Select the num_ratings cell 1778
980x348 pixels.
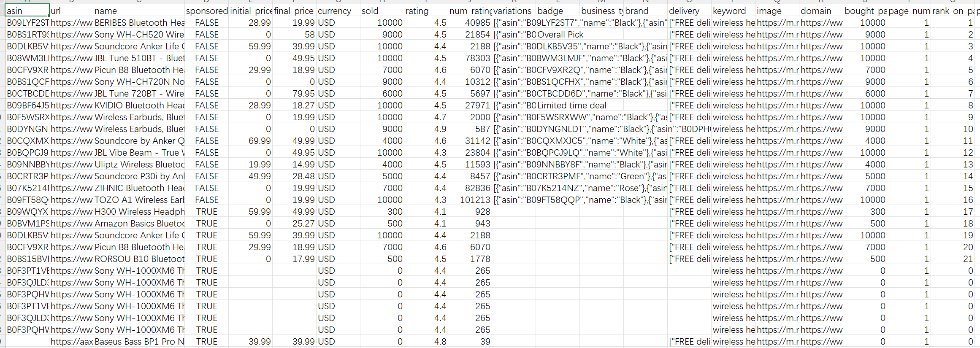pyautogui.click(x=470, y=259)
